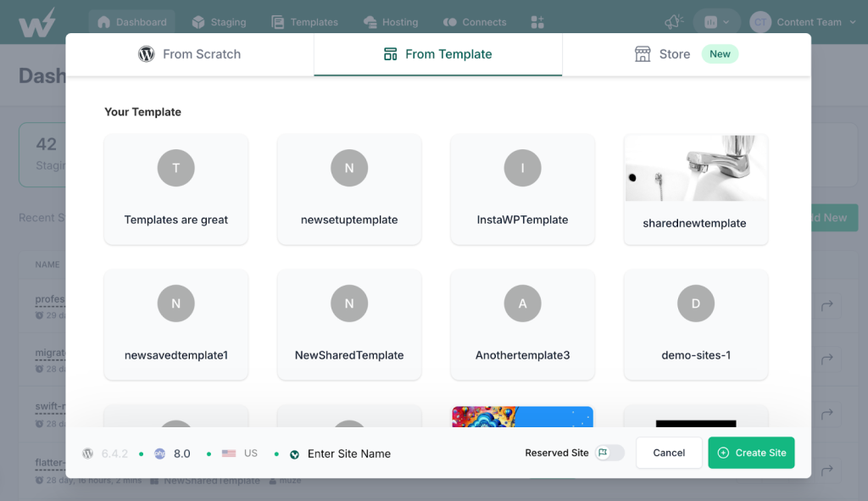
Task: Click the apps grid plus icon
Action: pos(537,22)
